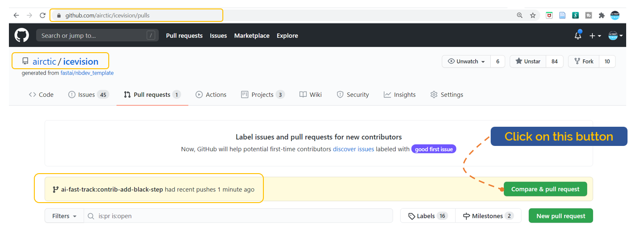The image size is (644, 245).
Task: Bookmark page using the star icon
Action: pyautogui.click(x=533, y=15)
